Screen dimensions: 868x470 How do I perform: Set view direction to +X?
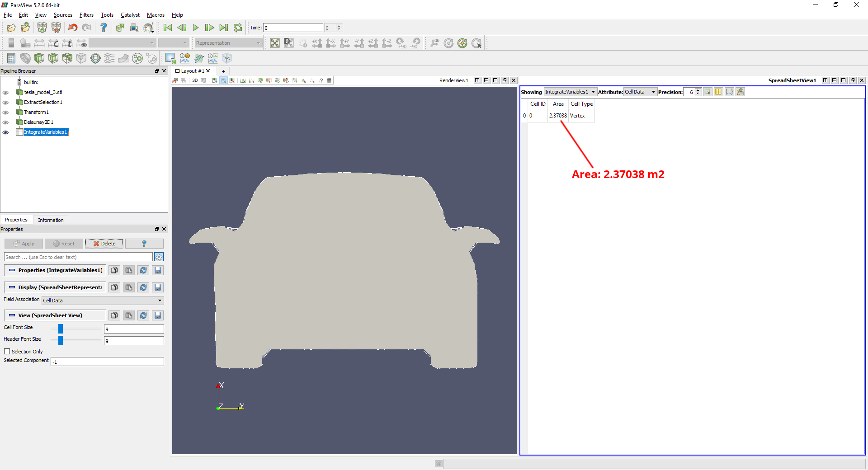pyautogui.click(x=317, y=43)
